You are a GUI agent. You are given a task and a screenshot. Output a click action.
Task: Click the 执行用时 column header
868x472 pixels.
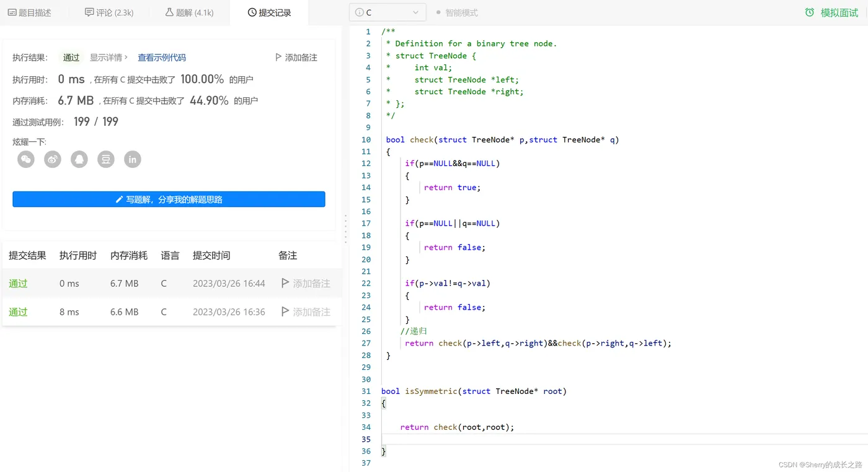pos(78,255)
